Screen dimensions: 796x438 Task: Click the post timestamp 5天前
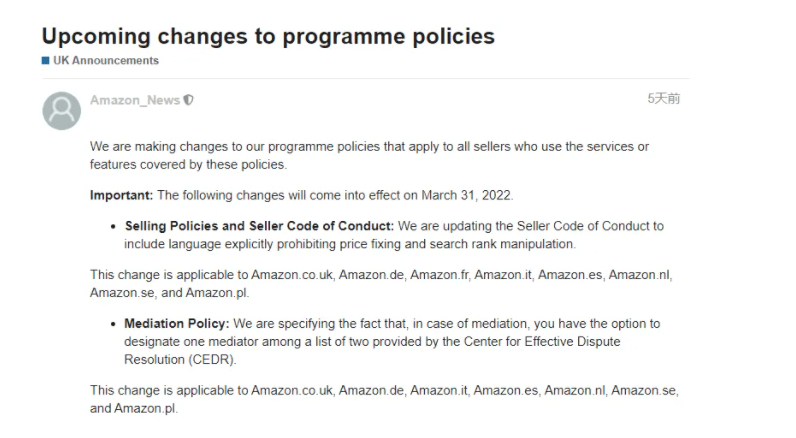click(664, 98)
